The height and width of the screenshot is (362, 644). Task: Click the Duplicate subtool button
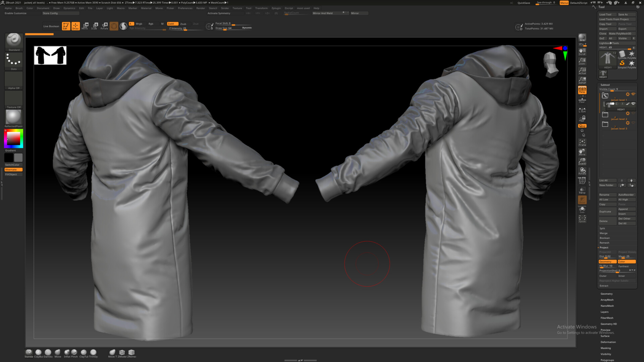click(607, 212)
